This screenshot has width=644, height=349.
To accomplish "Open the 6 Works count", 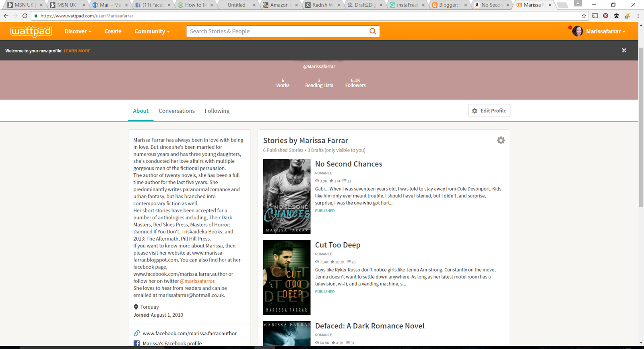I will point(283,83).
